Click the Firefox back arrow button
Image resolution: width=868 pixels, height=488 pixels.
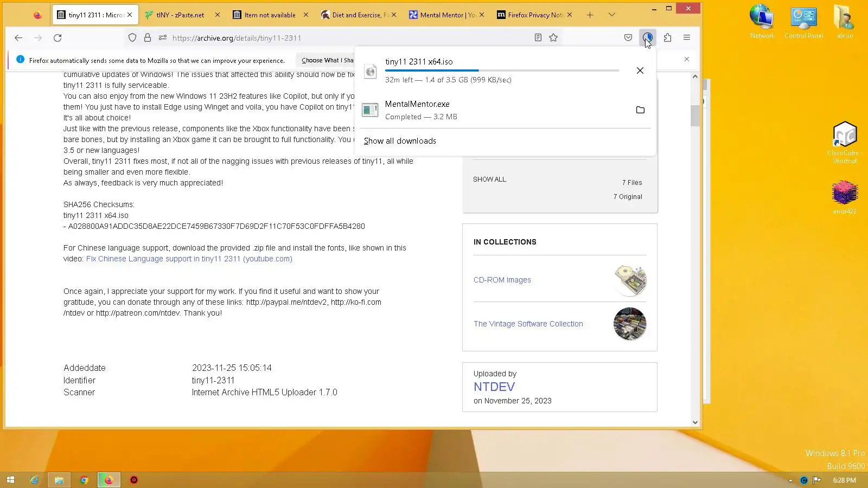(18, 38)
